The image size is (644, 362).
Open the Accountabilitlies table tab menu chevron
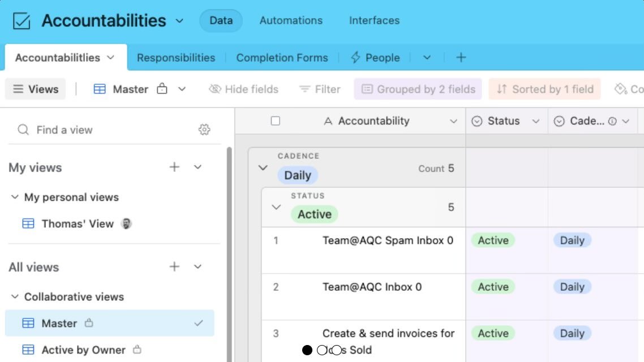click(x=110, y=58)
